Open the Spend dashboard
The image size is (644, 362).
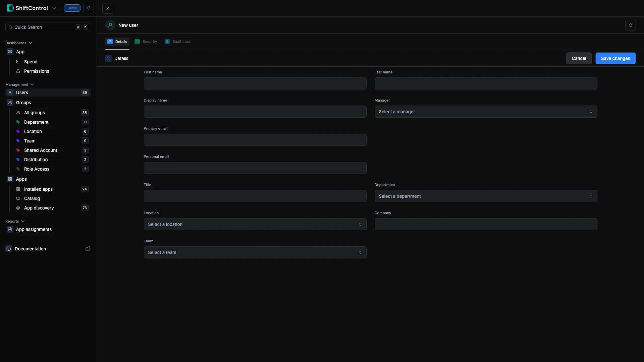31,62
